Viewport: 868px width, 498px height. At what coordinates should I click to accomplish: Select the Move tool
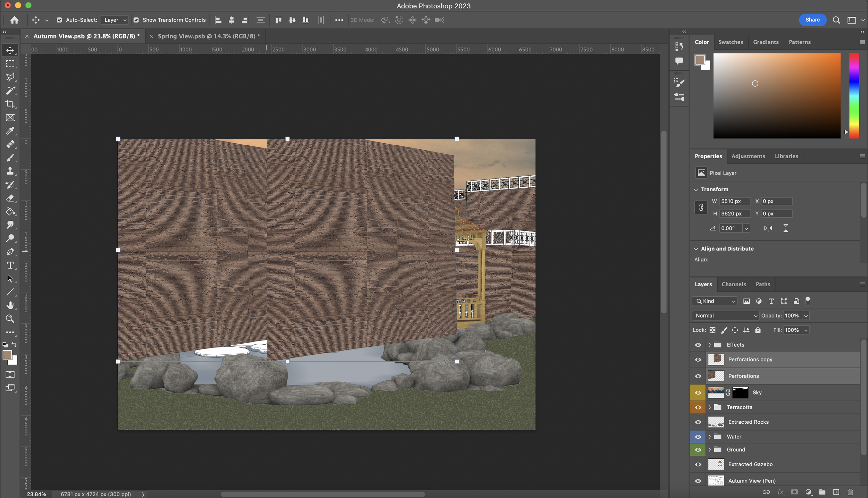pyautogui.click(x=10, y=50)
